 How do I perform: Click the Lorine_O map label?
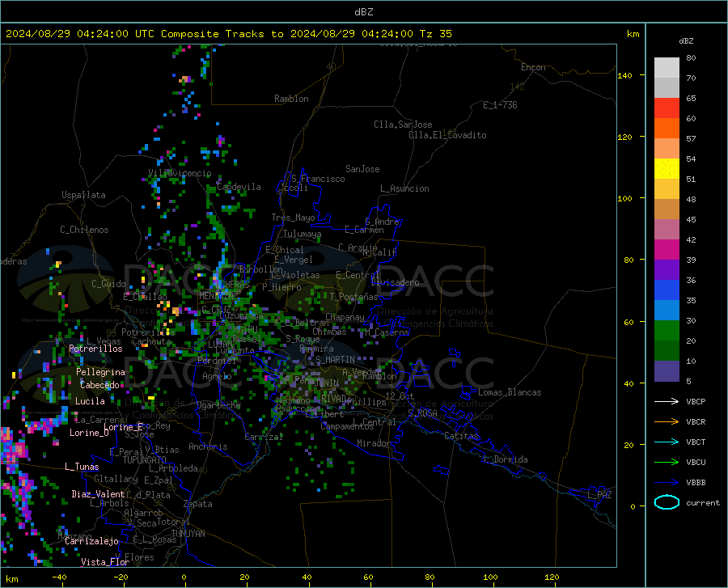click(x=89, y=433)
